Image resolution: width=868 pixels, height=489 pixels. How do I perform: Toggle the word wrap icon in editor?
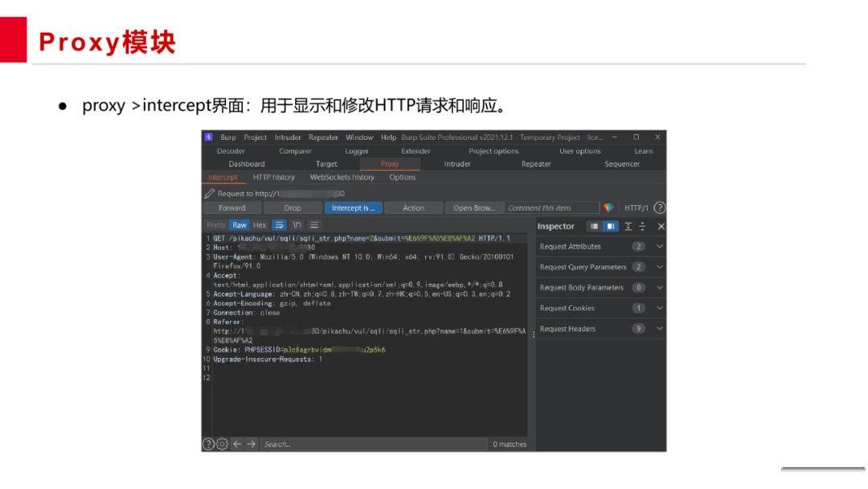tap(279, 225)
